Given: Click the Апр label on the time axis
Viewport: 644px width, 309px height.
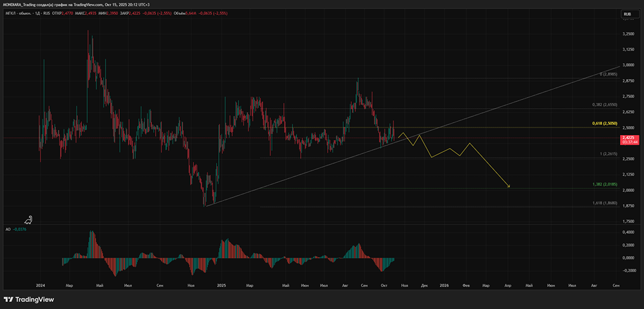Looking at the screenshot, I should click(507, 285).
